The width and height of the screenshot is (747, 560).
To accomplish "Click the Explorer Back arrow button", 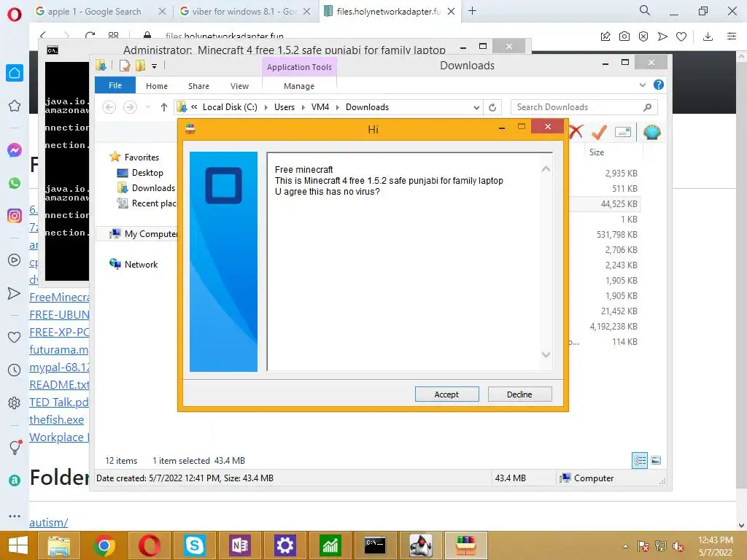I will [109, 107].
